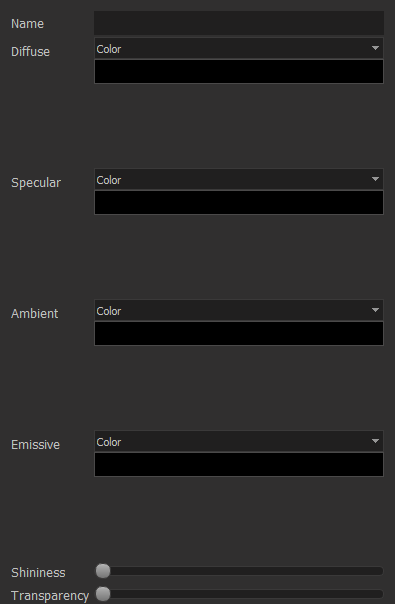This screenshot has height=604, width=395.
Task: Click the Transparency label text
Action: click(50, 596)
